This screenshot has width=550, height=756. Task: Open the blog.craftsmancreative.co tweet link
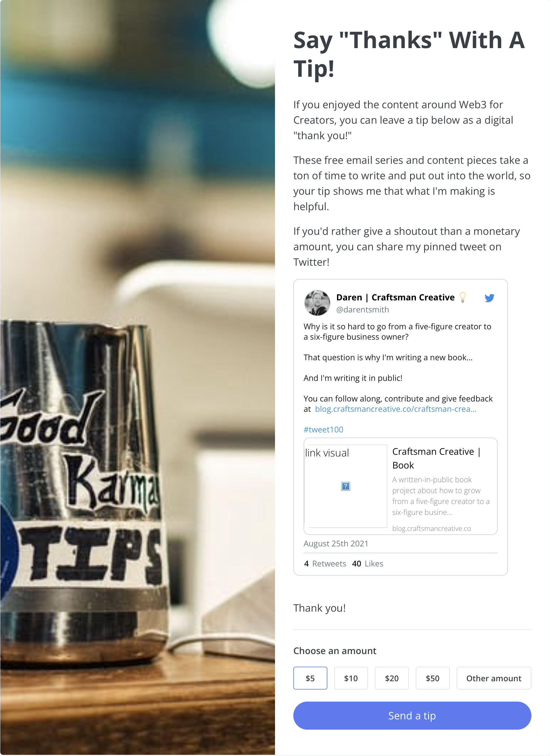click(x=395, y=409)
